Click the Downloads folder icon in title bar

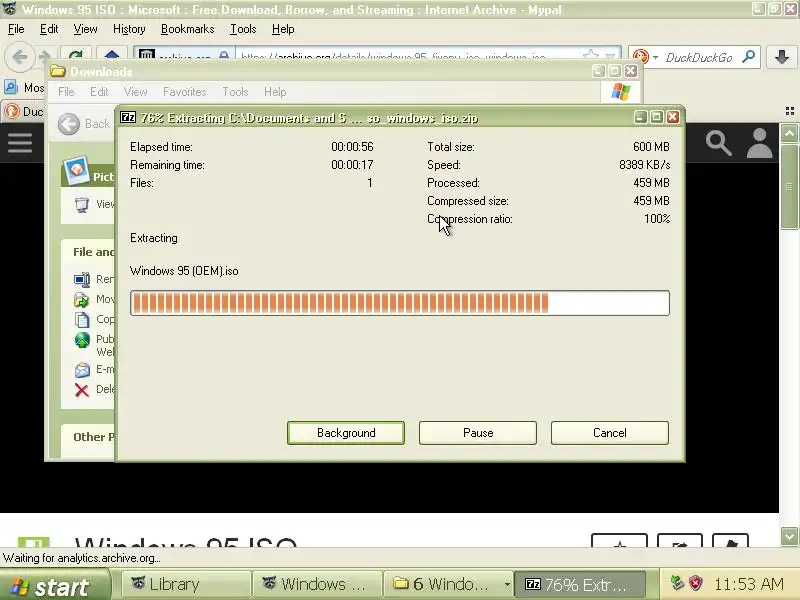(58, 71)
